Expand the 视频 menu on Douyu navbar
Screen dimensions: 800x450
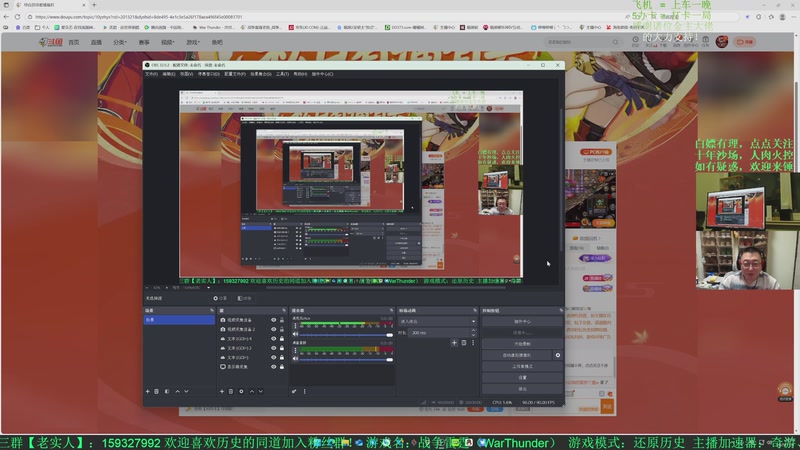[168, 42]
